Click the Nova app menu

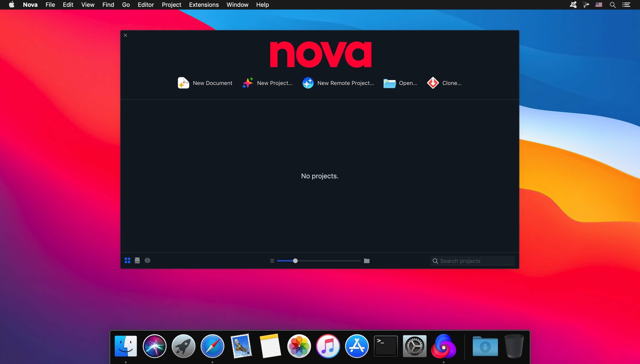tap(30, 5)
